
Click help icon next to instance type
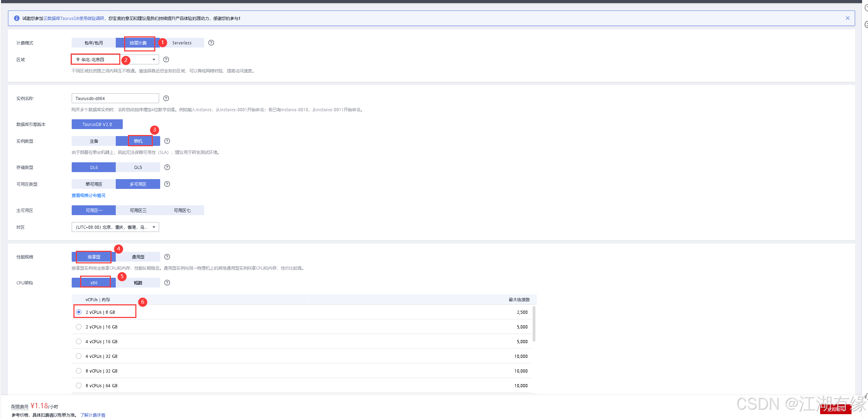(167, 141)
